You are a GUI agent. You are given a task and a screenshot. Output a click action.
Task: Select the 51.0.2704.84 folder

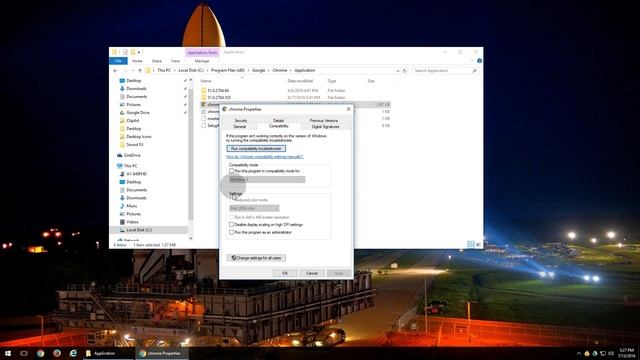(218, 91)
